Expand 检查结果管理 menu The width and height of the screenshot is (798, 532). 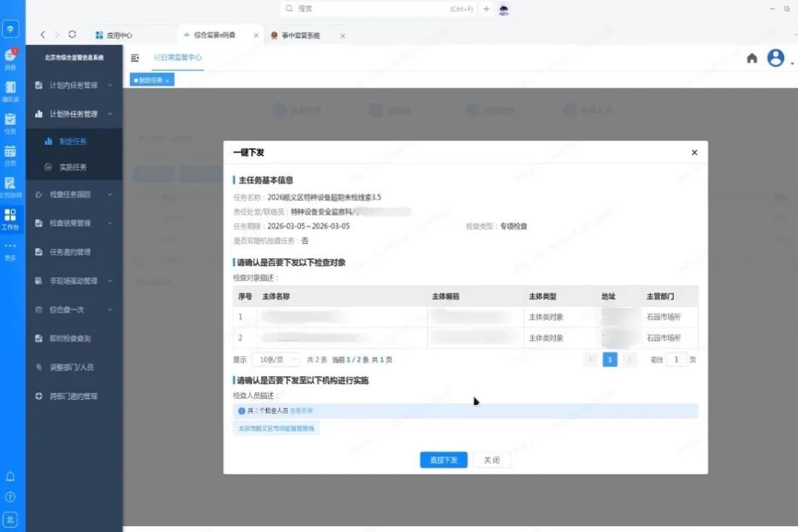point(74,223)
